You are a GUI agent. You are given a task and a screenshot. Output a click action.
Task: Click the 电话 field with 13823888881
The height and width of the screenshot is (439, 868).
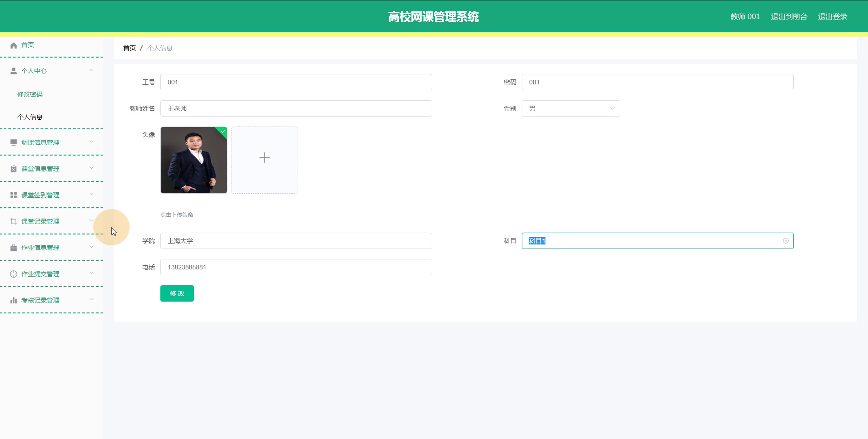296,267
